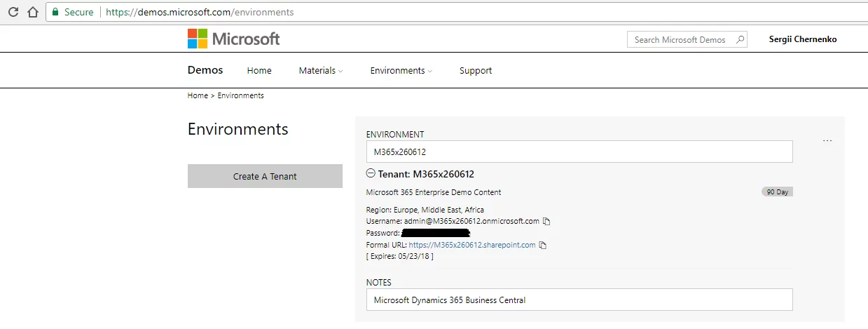The image size is (868, 329).
Task: Copy the admin username to clipboard
Action: pos(547,222)
